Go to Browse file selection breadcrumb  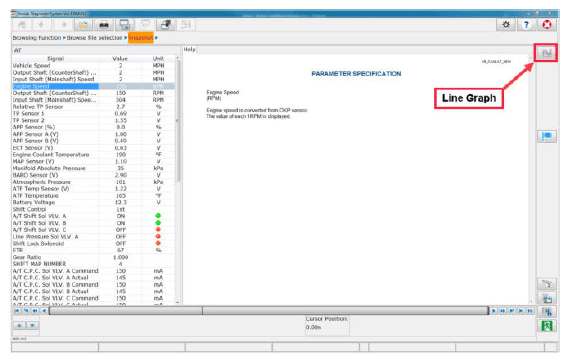(94, 38)
